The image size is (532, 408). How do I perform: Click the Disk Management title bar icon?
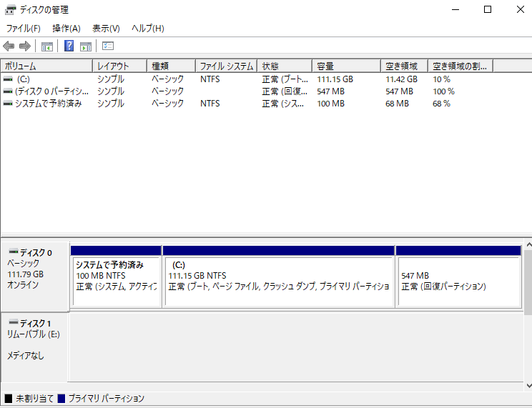coord(10,10)
